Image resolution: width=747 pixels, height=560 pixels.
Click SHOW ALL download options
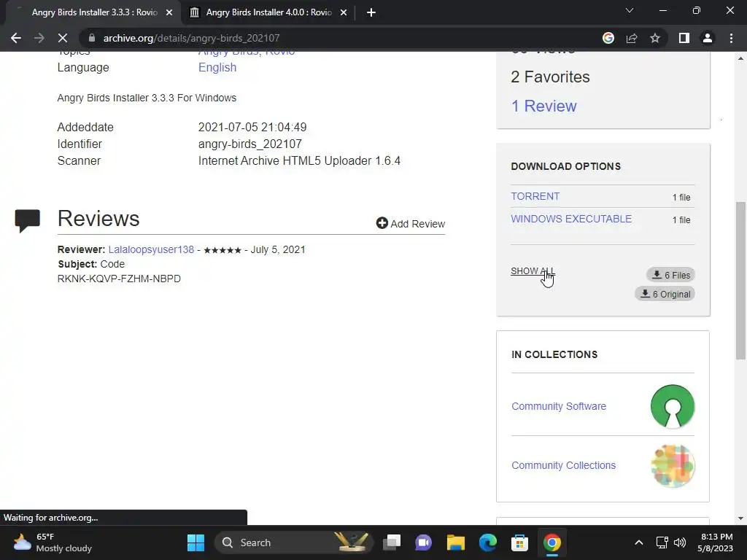[x=533, y=271]
